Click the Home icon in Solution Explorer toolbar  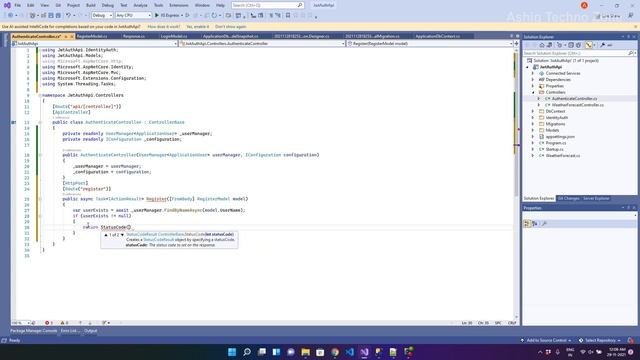(542, 45)
